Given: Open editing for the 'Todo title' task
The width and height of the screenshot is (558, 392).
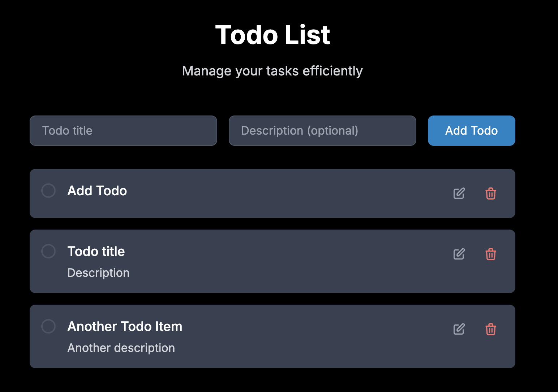Looking at the screenshot, I should 459,254.
